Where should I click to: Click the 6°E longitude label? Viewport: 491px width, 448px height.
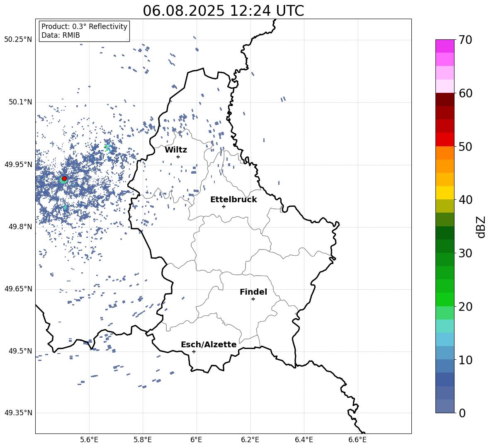pyautogui.click(x=196, y=440)
